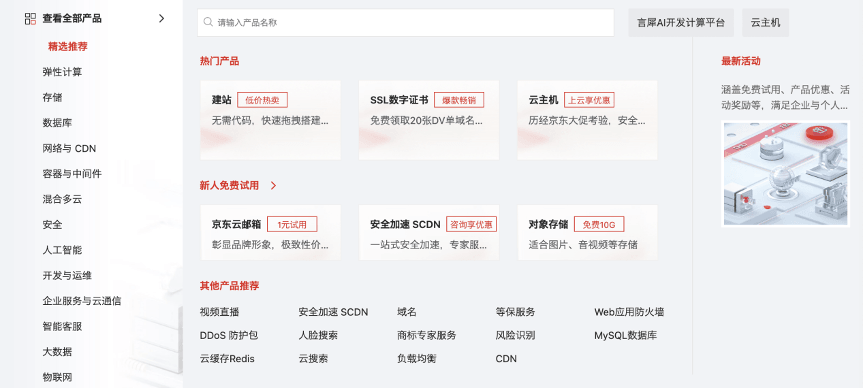Open the 最新活动 promotional image
The height and width of the screenshot is (389, 864).
(785, 174)
